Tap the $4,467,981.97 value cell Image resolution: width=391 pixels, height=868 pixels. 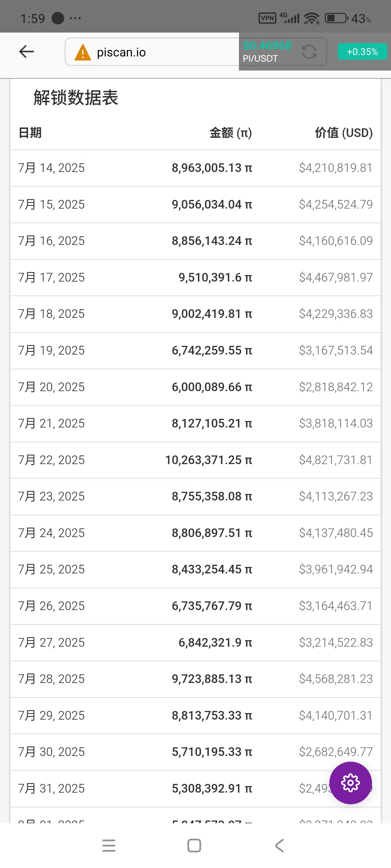coord(336,277)
